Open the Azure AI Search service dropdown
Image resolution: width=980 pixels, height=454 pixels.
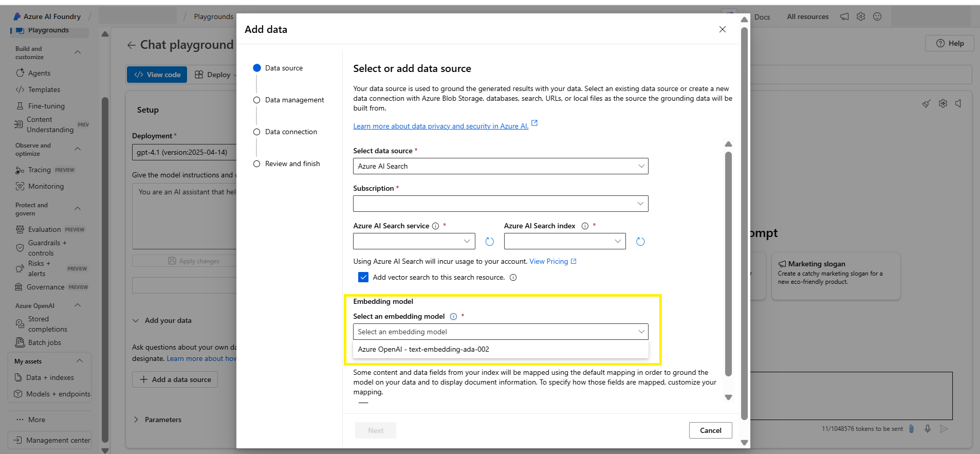414,241
